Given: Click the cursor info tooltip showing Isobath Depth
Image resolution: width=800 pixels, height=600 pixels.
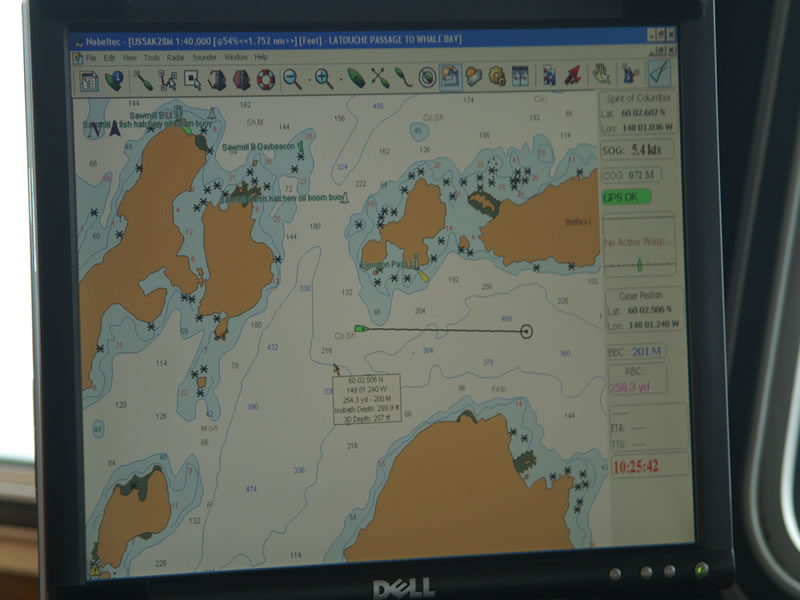Looking at the screenshot, I should point(366,399).
